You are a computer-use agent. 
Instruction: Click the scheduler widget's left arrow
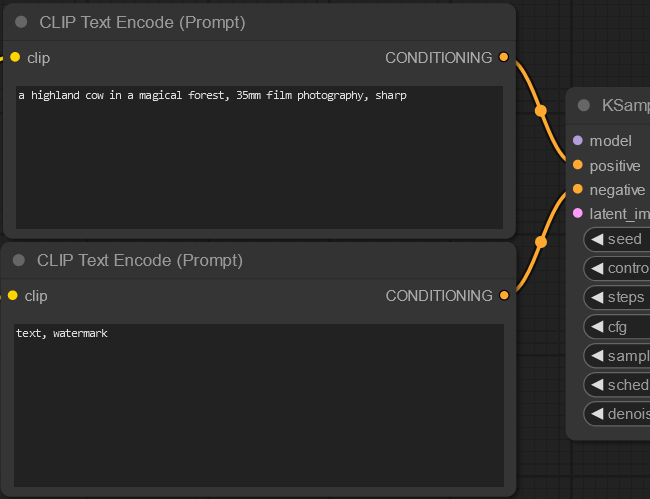597,385
